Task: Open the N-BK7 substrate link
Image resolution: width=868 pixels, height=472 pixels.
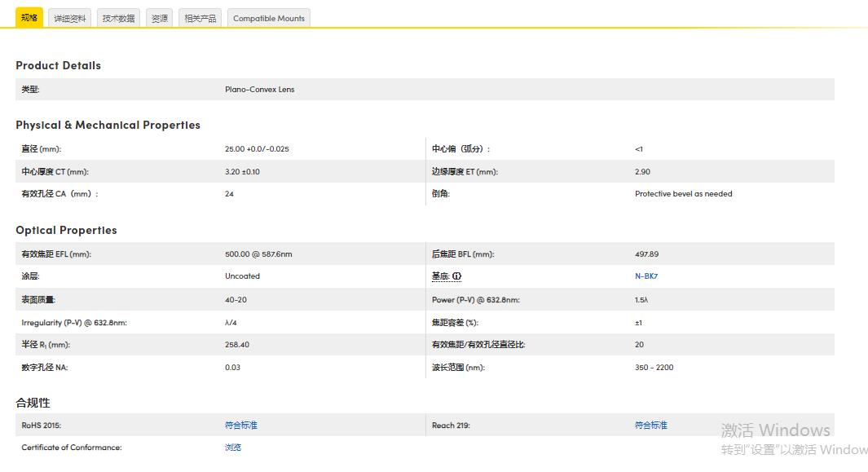Action: (x=645, y=276)
